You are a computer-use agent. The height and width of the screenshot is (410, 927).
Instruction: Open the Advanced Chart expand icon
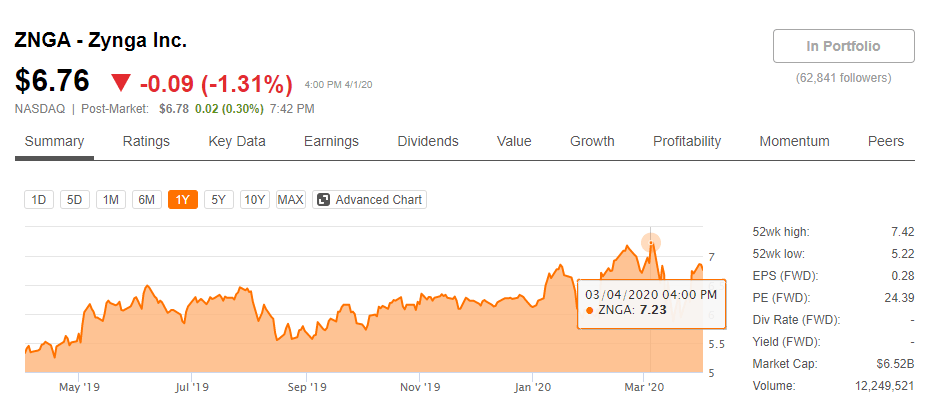point(323,200)
